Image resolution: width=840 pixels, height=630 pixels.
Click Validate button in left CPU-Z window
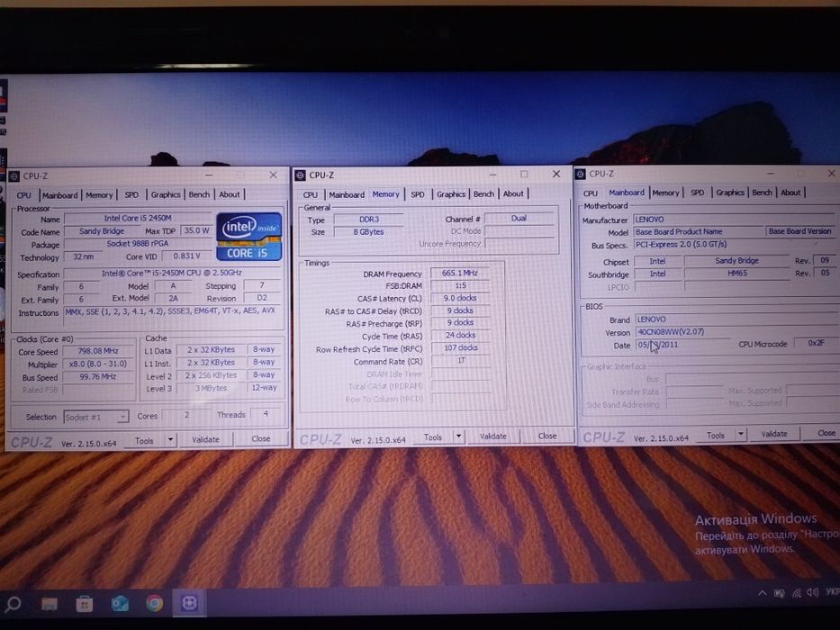pyautogui.click(x=205, y=439)
